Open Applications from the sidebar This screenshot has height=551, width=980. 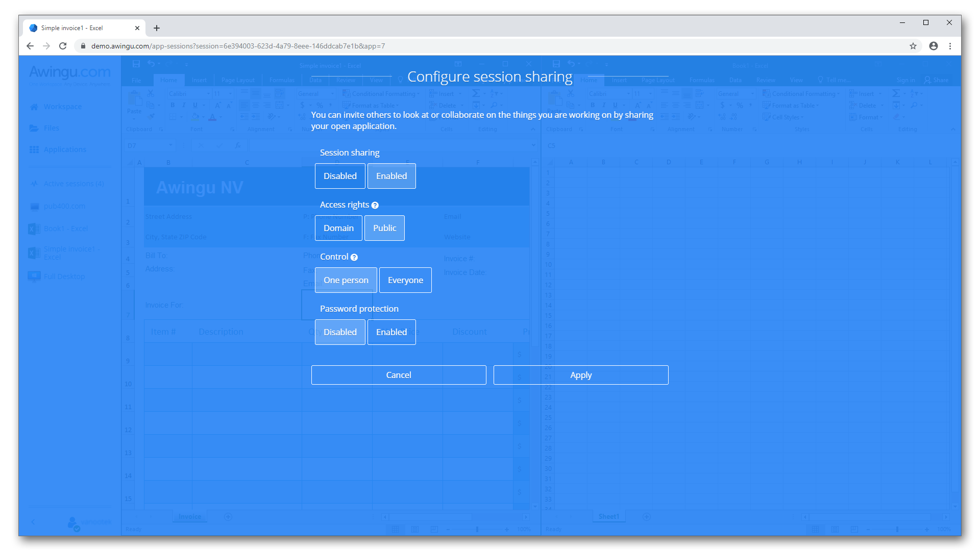click(x=64, y=149)
